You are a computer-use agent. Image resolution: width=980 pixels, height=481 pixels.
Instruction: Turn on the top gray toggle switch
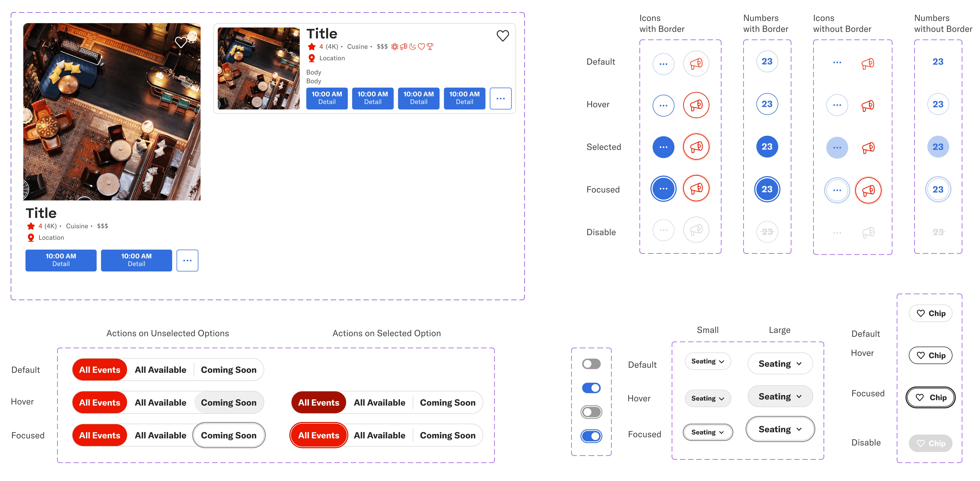(x=591, y=364)
